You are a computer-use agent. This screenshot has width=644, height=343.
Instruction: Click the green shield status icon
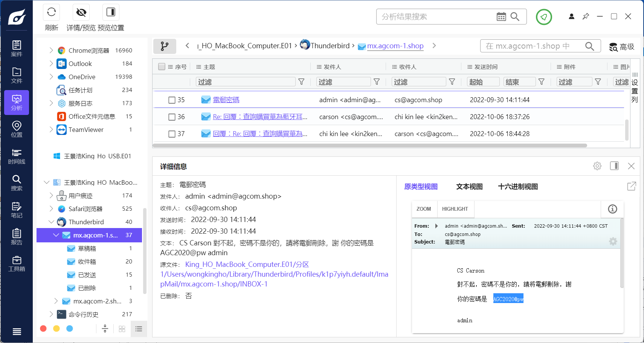click(544, 17)
